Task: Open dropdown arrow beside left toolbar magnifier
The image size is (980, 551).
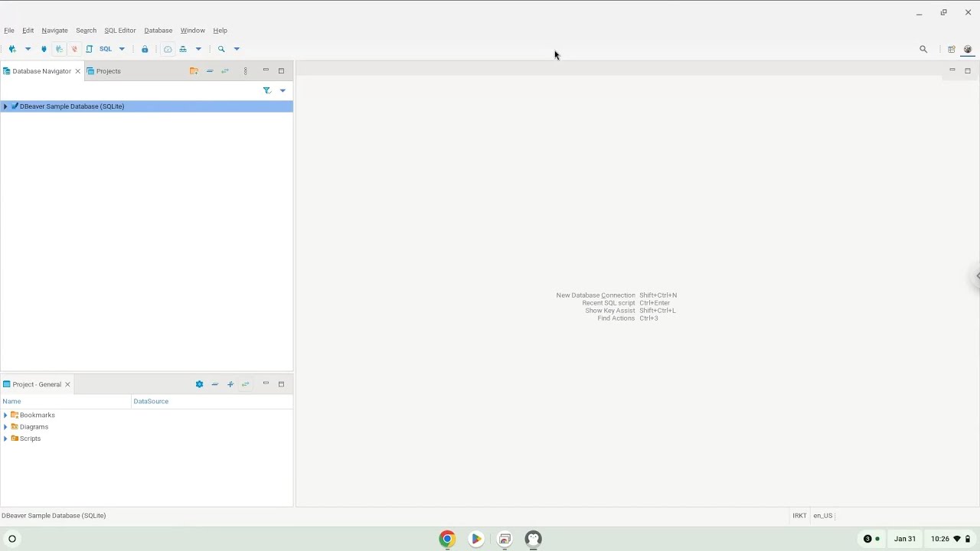Action: pos(237,49)
